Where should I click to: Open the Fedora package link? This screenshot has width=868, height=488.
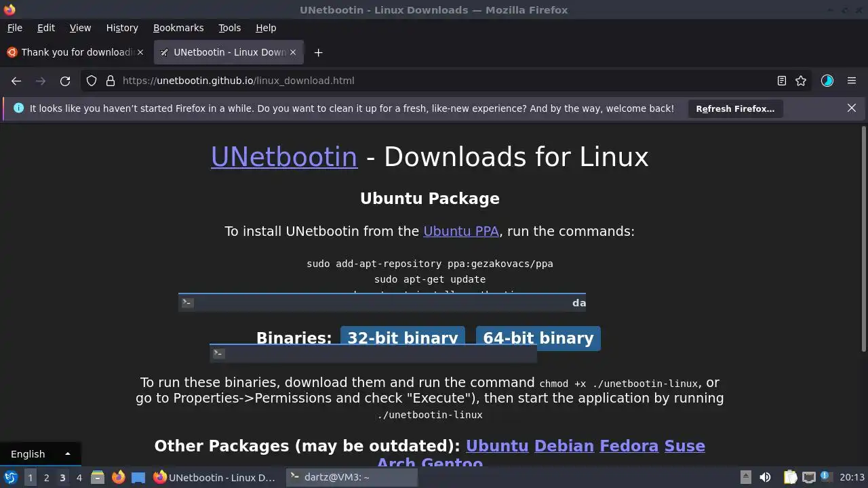[629, 446]
